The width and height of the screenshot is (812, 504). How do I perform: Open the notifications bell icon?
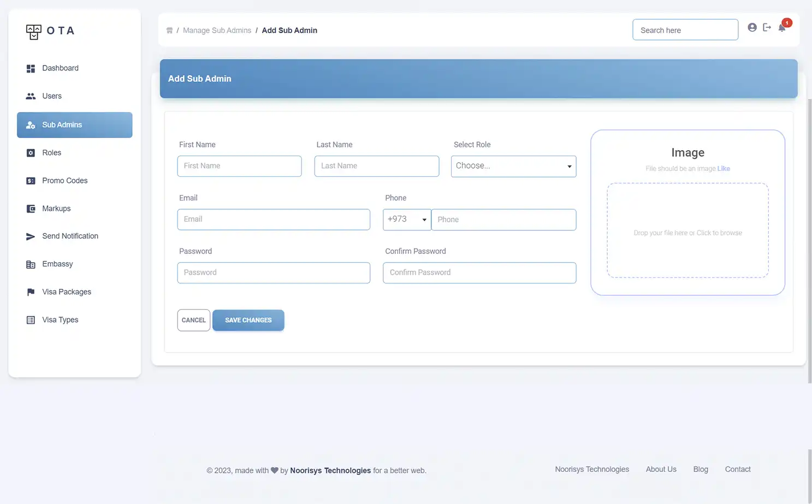click(x=781, y=28)
